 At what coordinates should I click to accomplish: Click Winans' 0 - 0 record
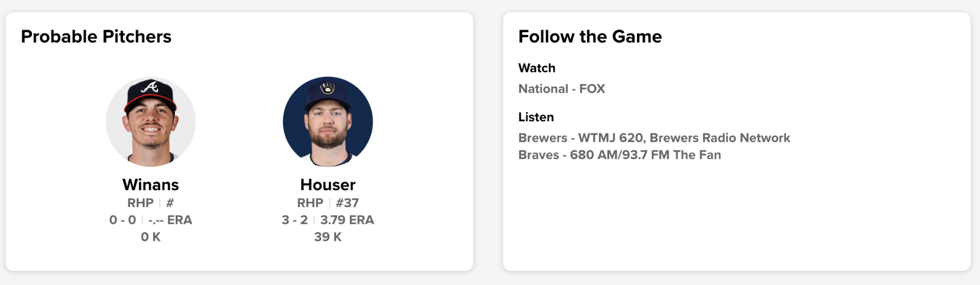pyautogui.click(x=122, y=220)
